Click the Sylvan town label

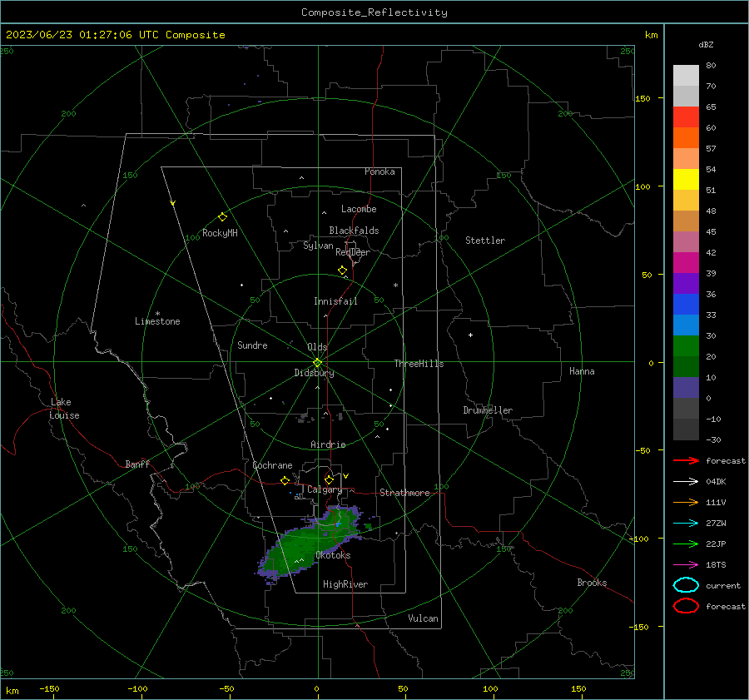(318, 246)
